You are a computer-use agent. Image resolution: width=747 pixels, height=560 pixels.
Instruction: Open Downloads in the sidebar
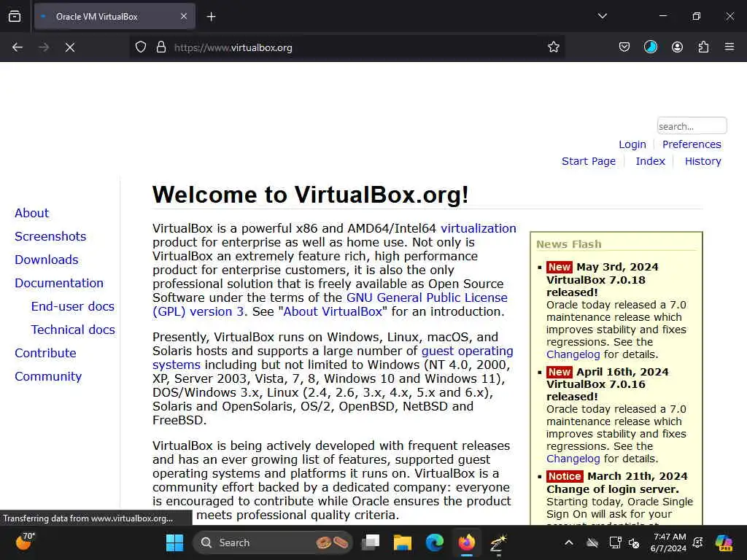pyautogui.click(x=46, y=260)
